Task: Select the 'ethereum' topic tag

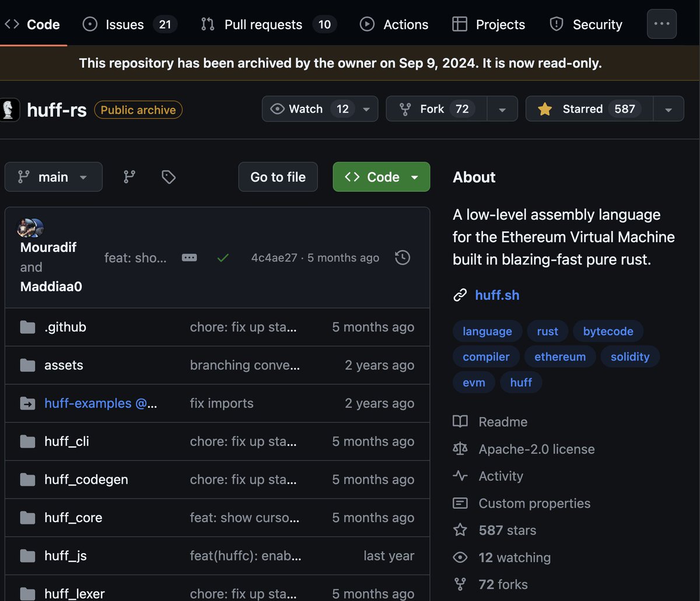Action: coord(560,357)
